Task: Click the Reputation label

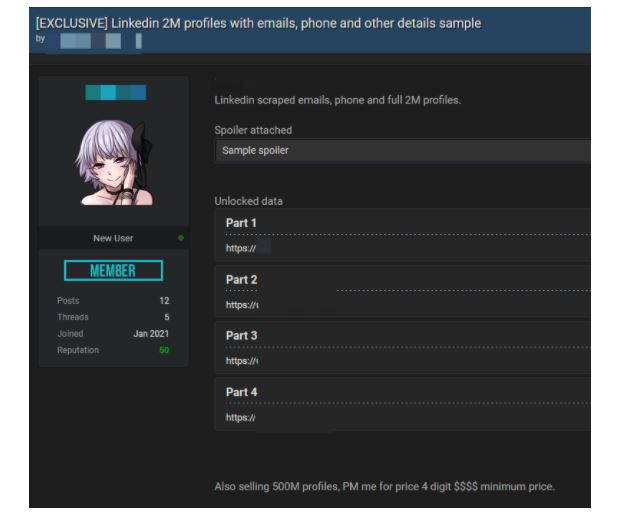Action: (78, 350)
